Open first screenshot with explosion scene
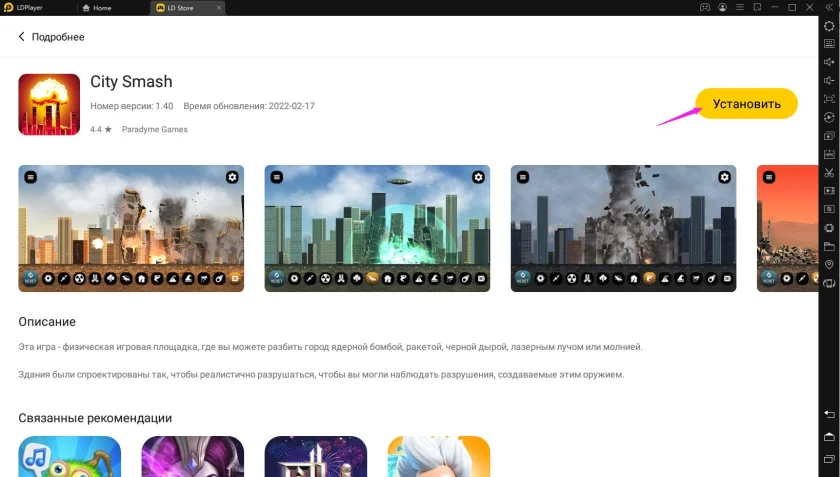Image resolution: width=840 pixels, height=477 pixels. [x=131, y=228]
